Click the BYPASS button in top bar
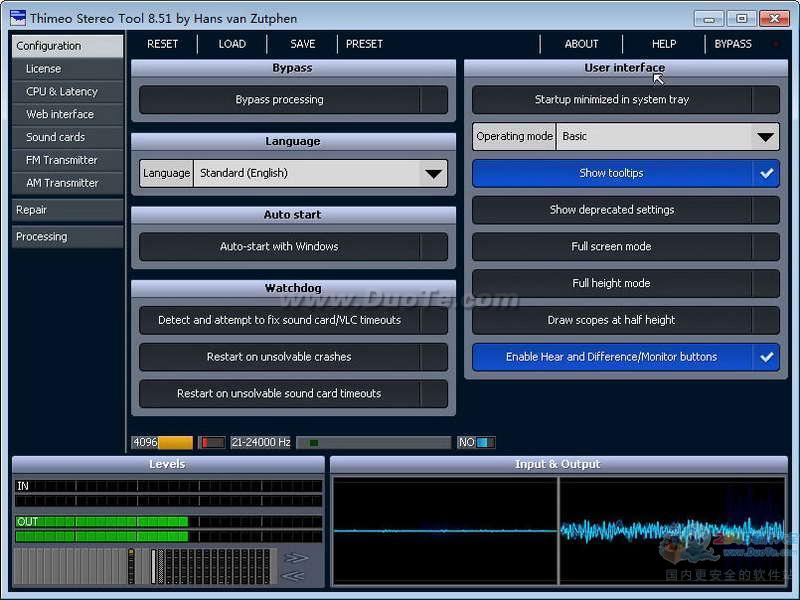 click(x=733, y=44)
